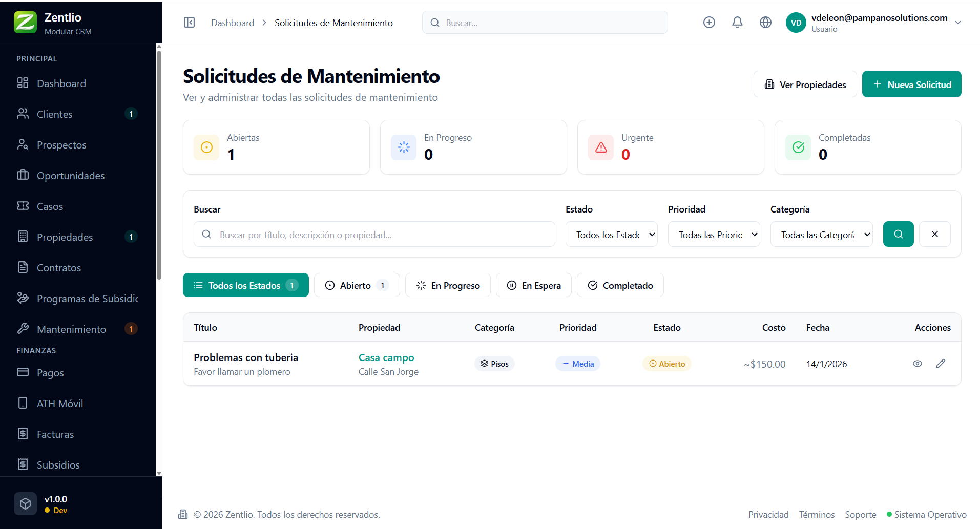
Task: Open the Dashboard section in the sidebar
Action: pyautogui.click(x=61, y=83)
